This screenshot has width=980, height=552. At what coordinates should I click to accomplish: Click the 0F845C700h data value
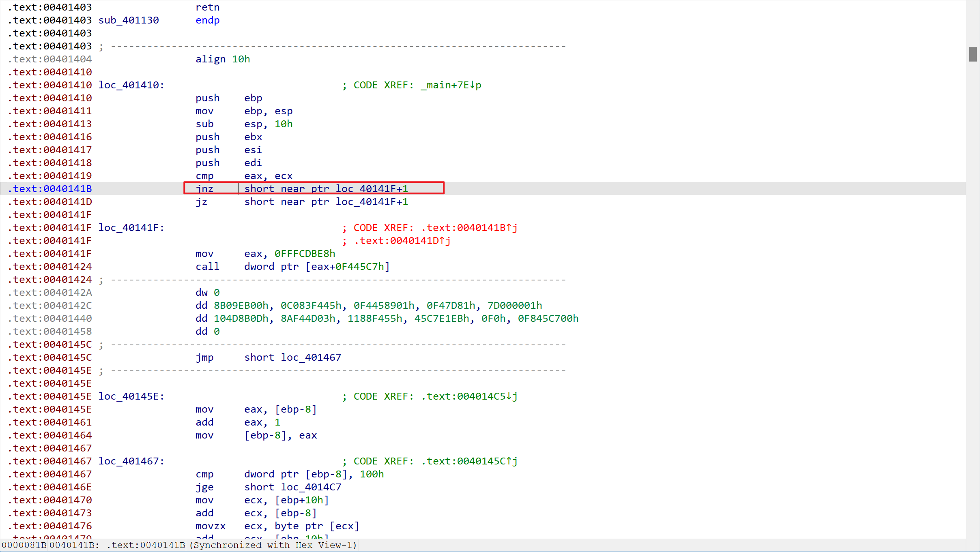[x=548, y=319]
